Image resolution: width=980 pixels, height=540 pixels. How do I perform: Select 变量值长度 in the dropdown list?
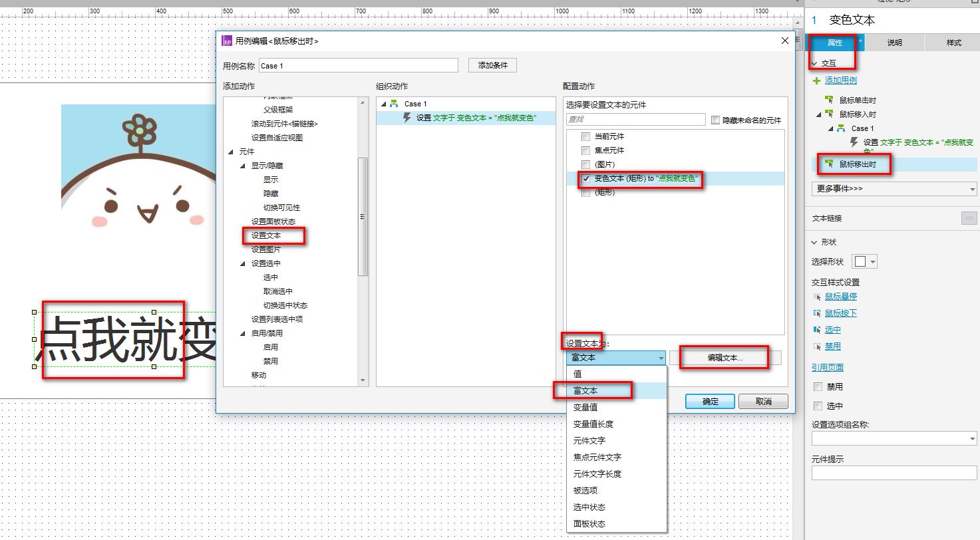click(616, 424)
